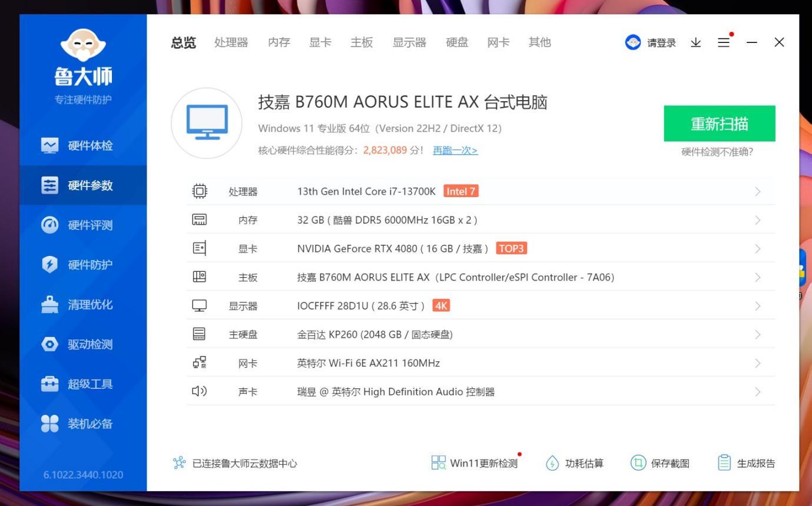Expand the 内存 row chevron
This screenshot has height=506, width=812.
coord(758,220)
